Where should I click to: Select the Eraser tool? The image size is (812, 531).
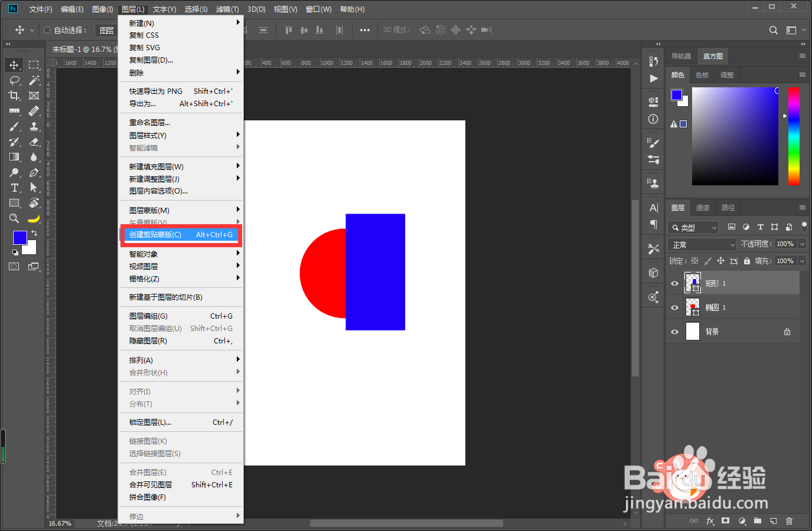point(34,142)
